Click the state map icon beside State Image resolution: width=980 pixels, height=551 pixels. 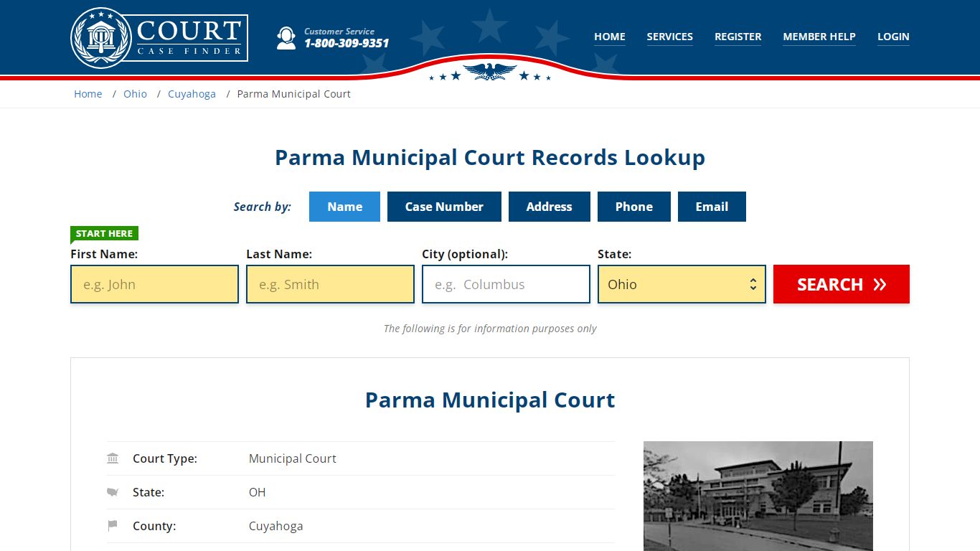tap(113, 492)
